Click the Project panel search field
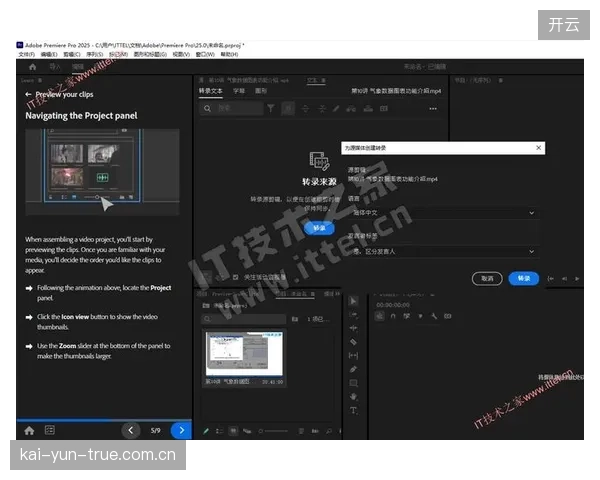The width and height of the screenshot is (600, 480). [244, 319]
